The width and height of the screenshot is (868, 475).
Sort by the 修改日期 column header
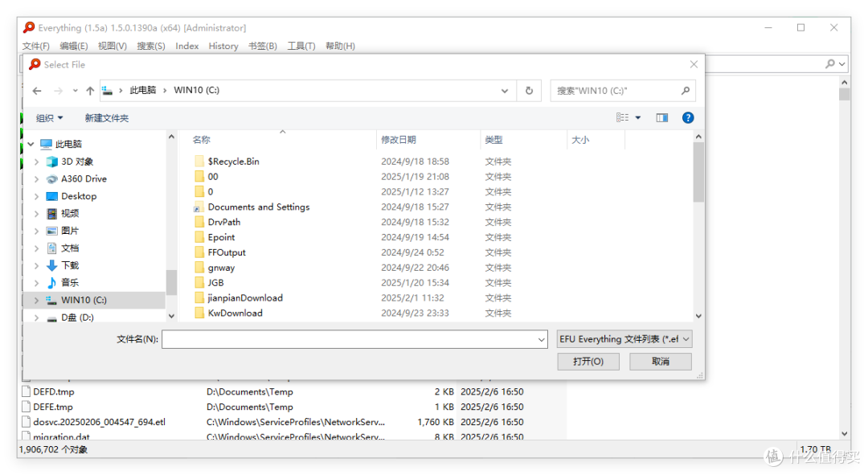point(399,140)
